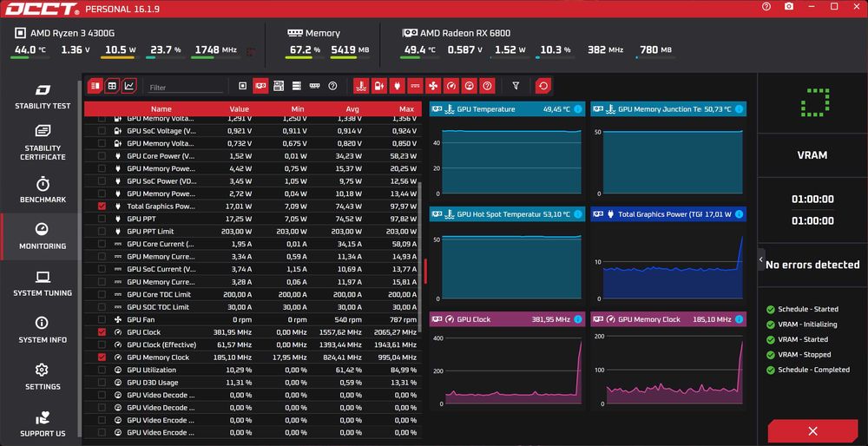868x446 pixels.
Task: Toggle other sensor types red question icon
Action: 487,86
